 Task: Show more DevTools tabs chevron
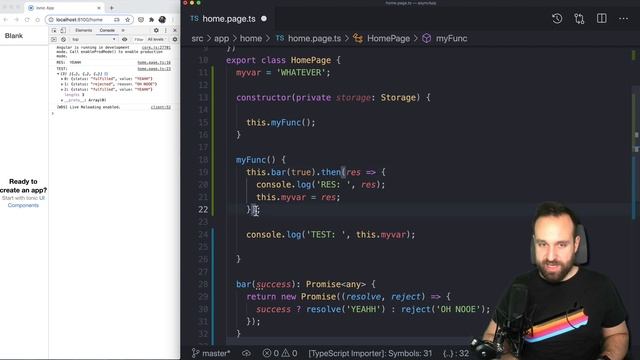pos(123,30)
